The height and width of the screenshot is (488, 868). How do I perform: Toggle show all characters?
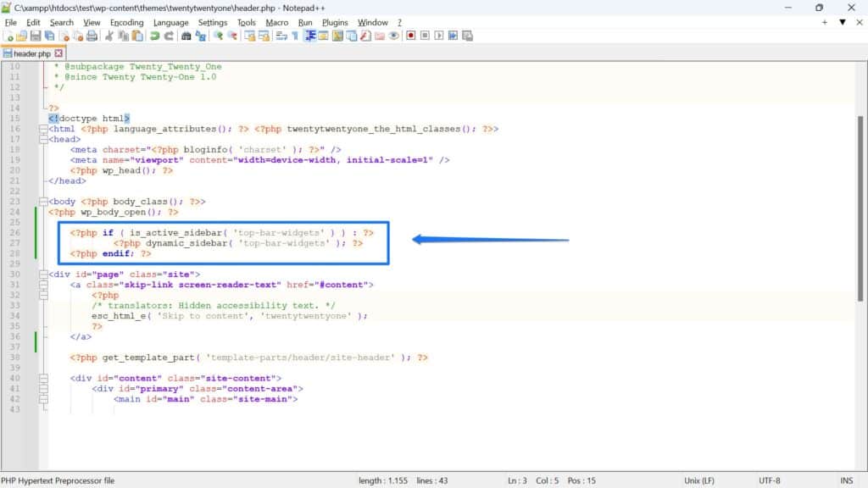click(294, 36)
